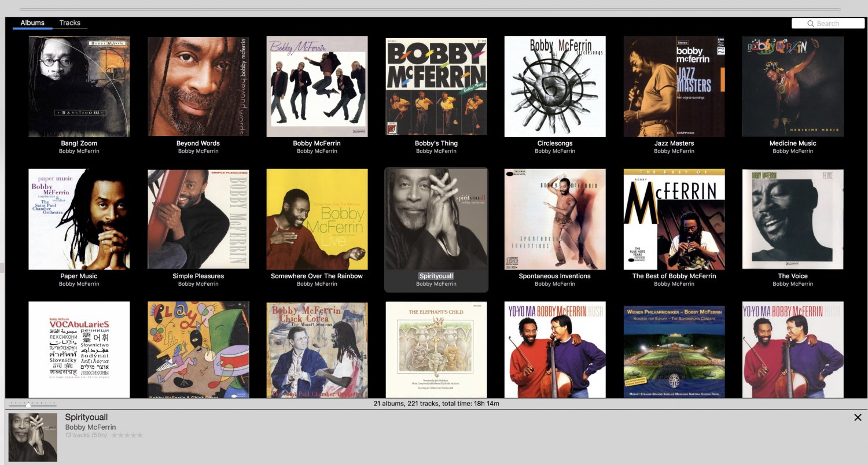The width and height of the screenshot is (868, 465).
Task: Select the 'Bobby's Thing' title label
Action: click(436, 143)
